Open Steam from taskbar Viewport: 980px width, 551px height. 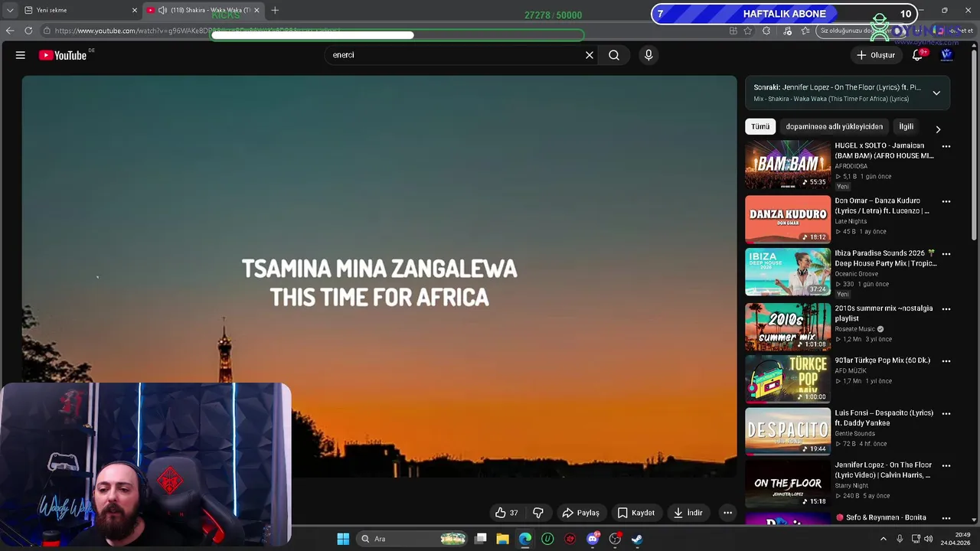636,539
